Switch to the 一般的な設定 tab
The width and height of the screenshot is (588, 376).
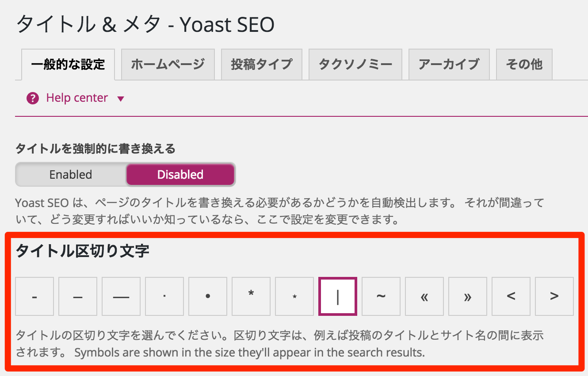[68, 65]
